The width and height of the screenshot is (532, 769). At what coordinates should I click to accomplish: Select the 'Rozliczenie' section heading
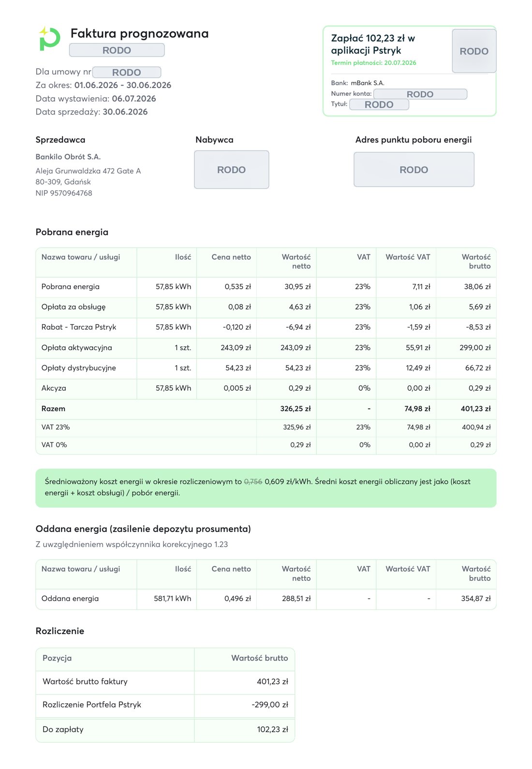point(60,631)
